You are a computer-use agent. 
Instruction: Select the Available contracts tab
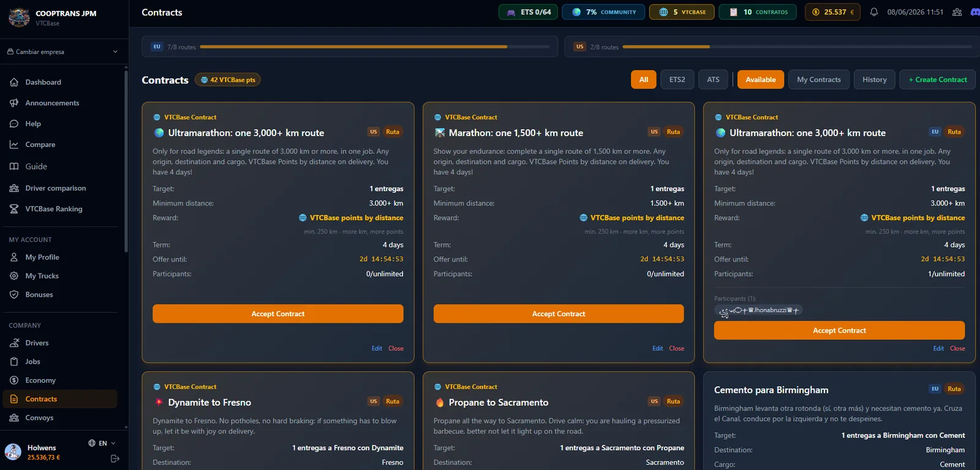click(x=761, y=80)
